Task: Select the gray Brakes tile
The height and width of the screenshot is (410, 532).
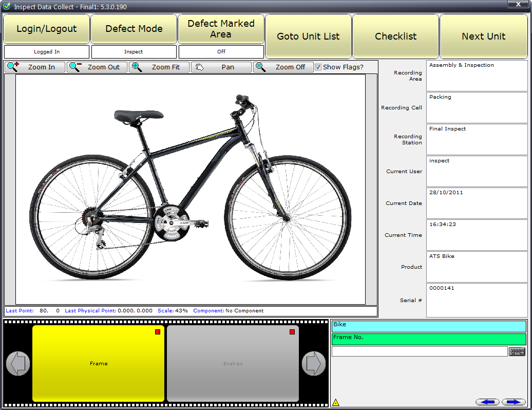Action: 233,363
